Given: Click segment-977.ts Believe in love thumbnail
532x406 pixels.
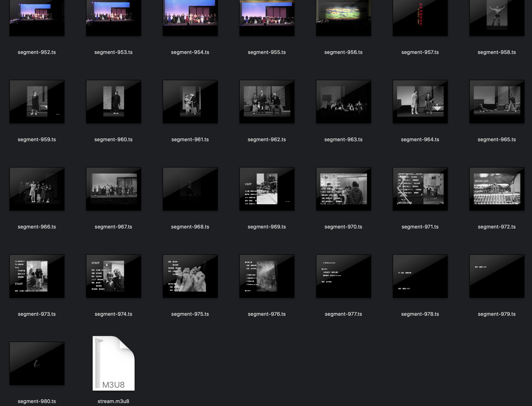Looking at the screenshot, I should [344, 276].
